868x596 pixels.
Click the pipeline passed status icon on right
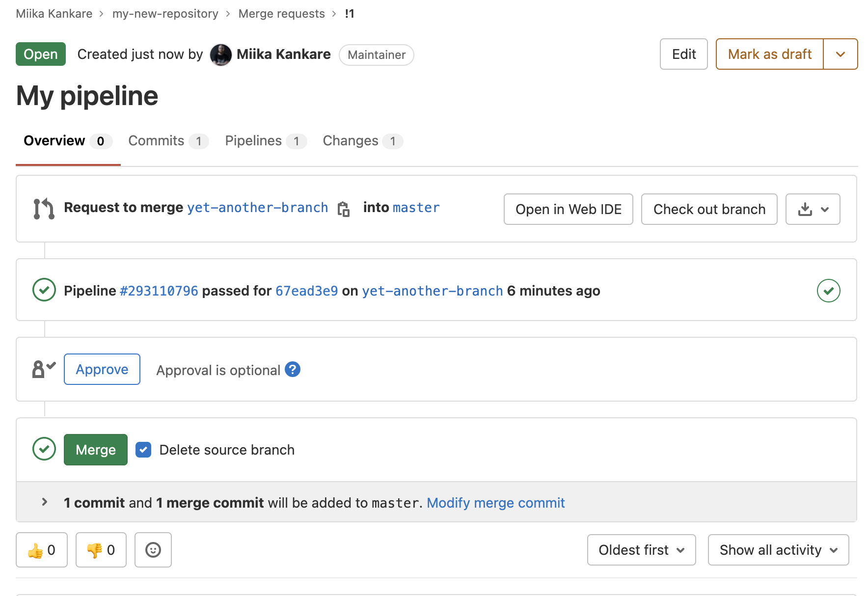[828, 291]
